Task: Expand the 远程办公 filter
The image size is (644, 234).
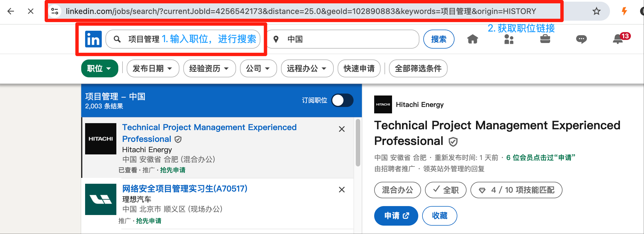Action: click(307, 68)
